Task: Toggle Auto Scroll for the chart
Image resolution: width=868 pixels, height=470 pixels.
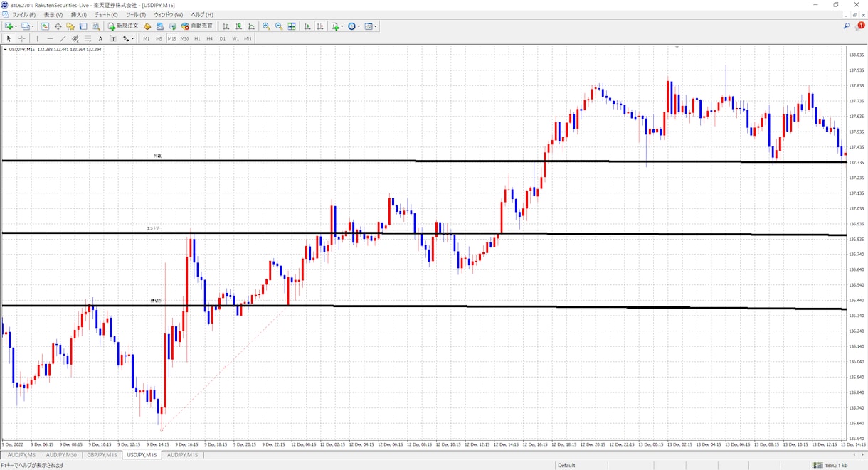Action: (x=307, y=26)
